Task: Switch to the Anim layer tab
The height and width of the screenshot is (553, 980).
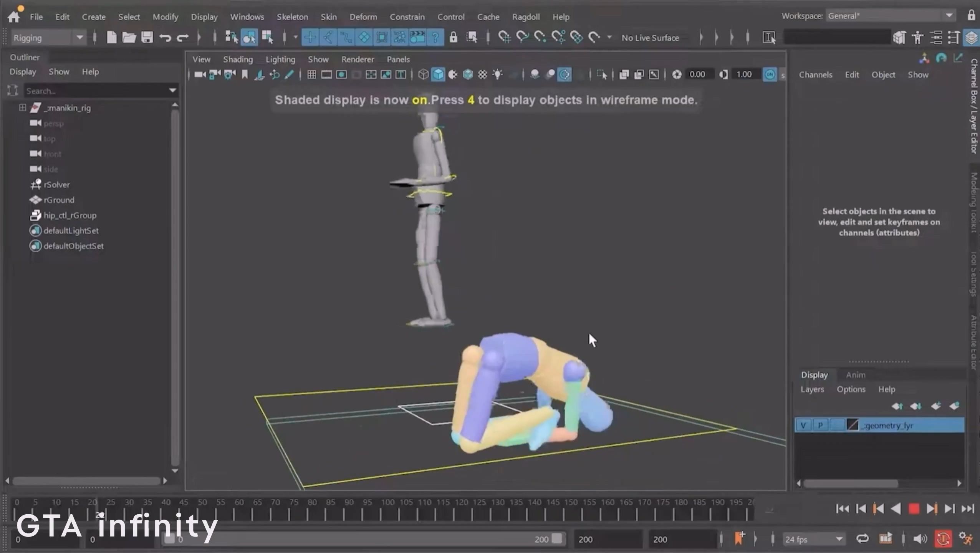Action: pyautogui.click(x=856, y=375)
